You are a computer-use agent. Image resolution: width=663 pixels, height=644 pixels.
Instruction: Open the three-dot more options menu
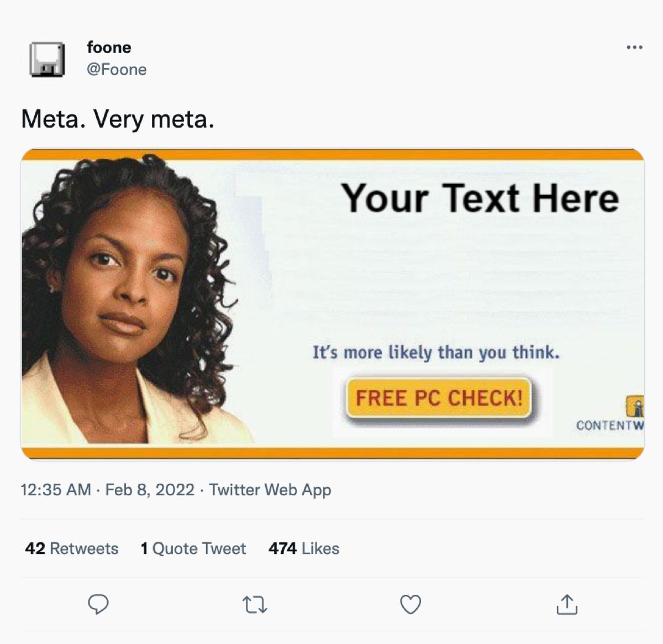(634, 48)
